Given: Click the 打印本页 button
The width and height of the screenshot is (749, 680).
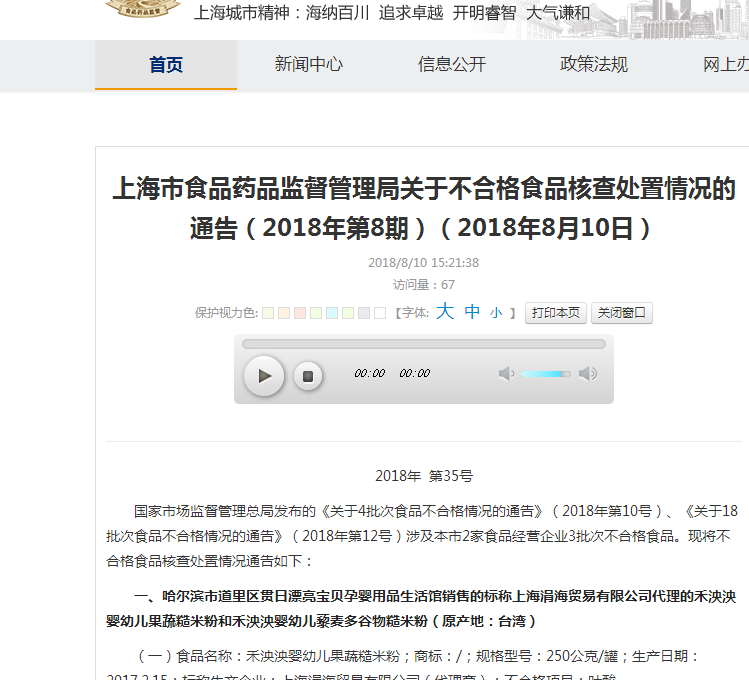Looking at the screenshot, I should tap(555, 313).
